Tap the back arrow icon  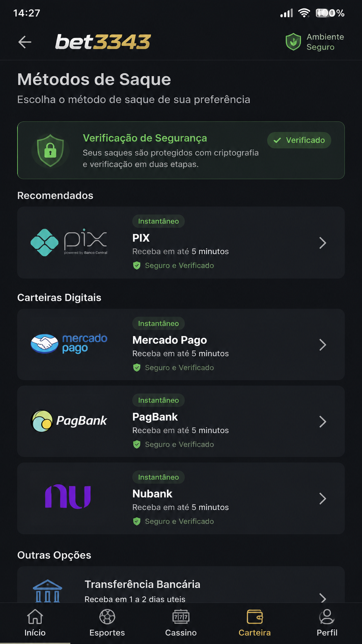pos(25,42)
